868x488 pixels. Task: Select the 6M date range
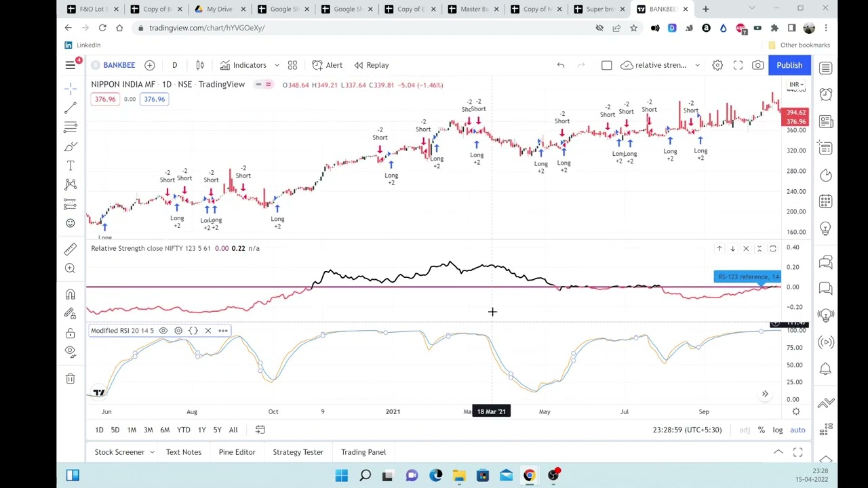165,430
